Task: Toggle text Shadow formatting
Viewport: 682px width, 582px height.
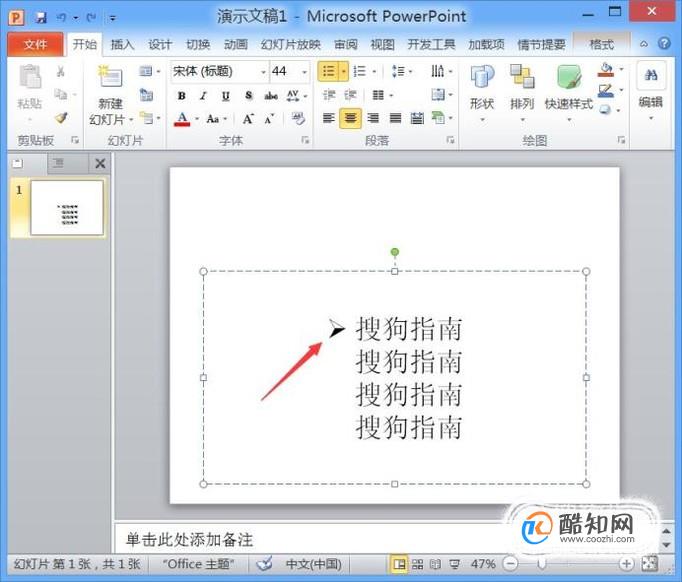Action: coord(248,96)
